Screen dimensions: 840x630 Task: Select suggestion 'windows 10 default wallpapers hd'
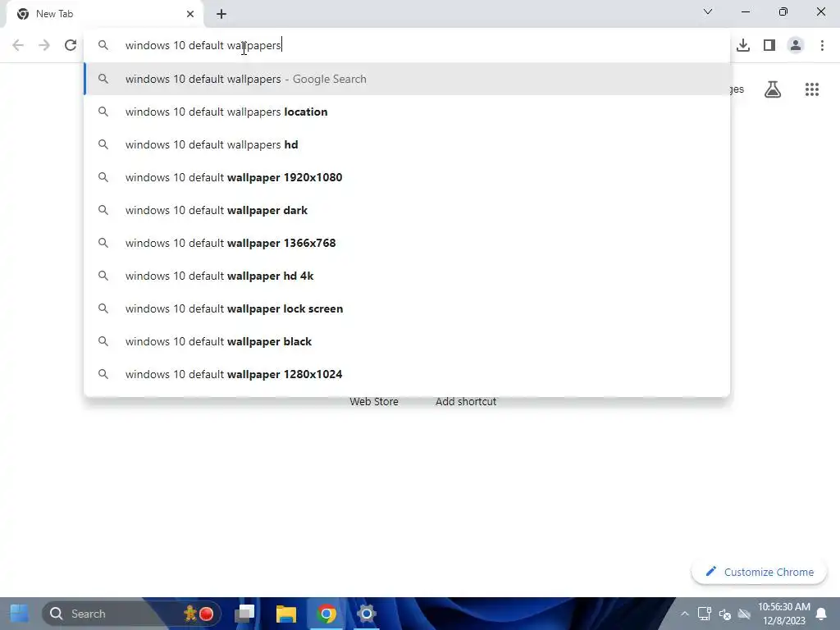click(407, 144)
